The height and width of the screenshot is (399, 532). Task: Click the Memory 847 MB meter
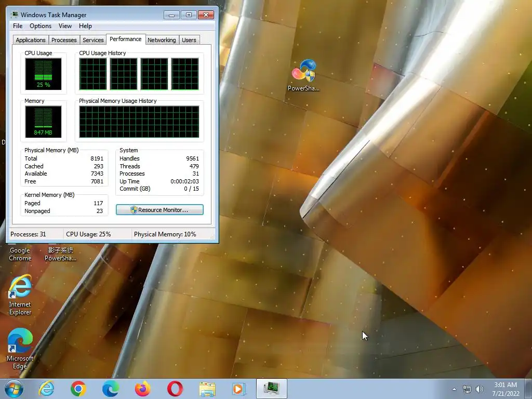43,122
